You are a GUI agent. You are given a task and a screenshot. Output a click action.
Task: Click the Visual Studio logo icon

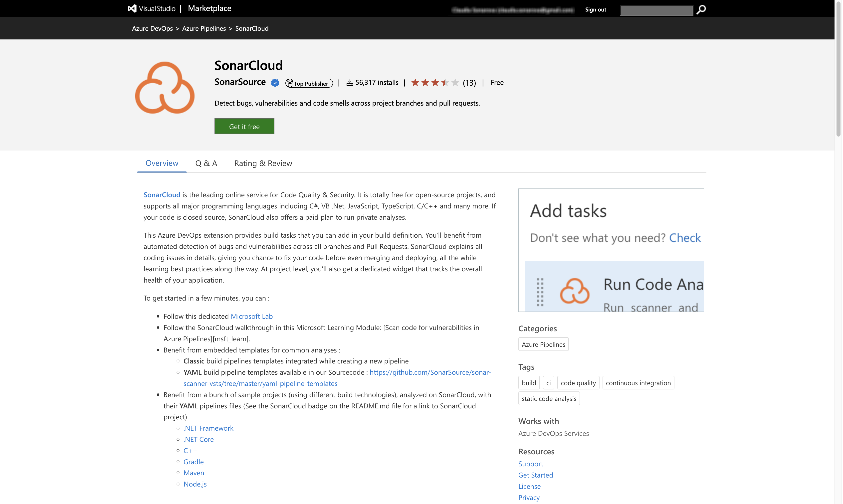(132, 8)
